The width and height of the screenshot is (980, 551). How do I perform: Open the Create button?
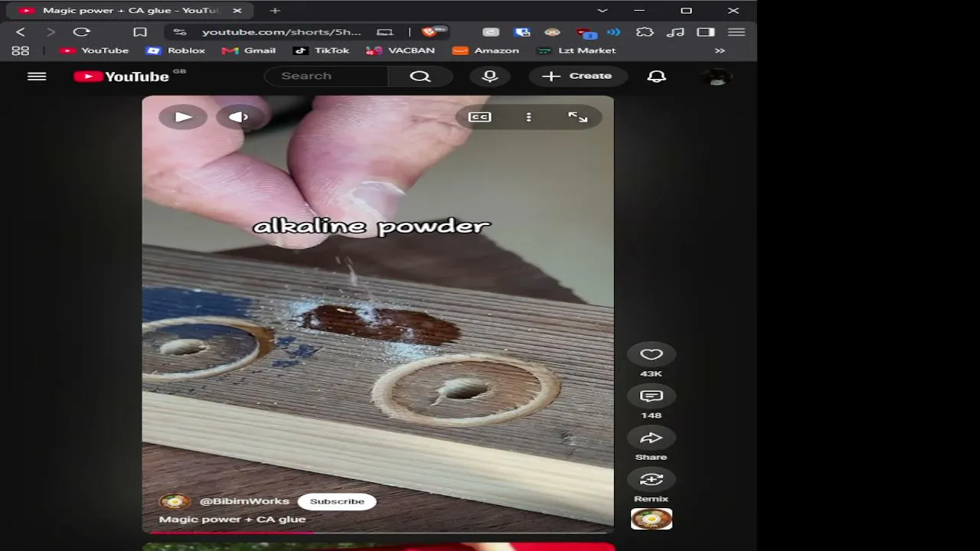[577, 77]
